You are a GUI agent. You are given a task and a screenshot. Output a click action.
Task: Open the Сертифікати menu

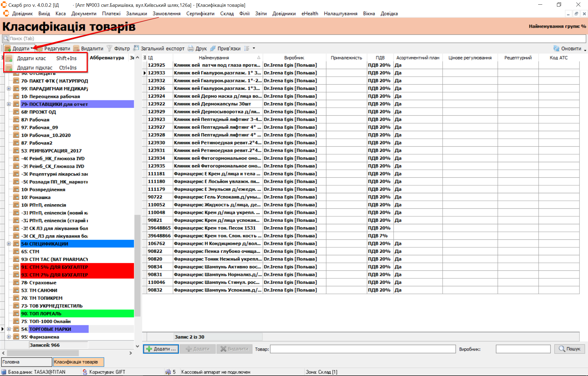pos(200,14)
